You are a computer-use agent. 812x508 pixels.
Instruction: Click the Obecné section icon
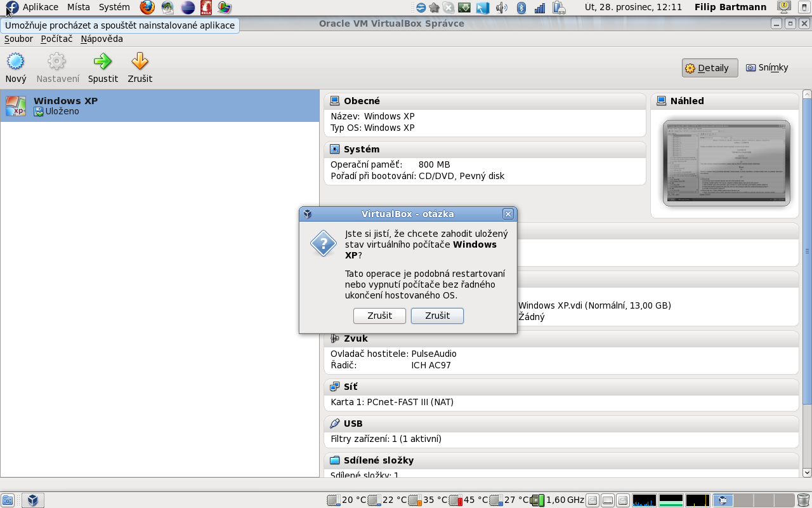point(335,101)
